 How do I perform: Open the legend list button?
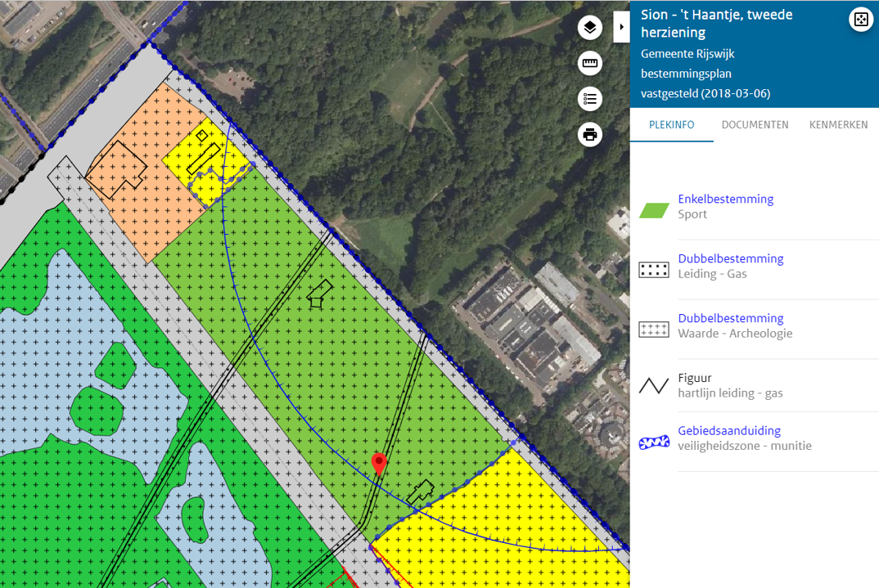click(590, 99)
